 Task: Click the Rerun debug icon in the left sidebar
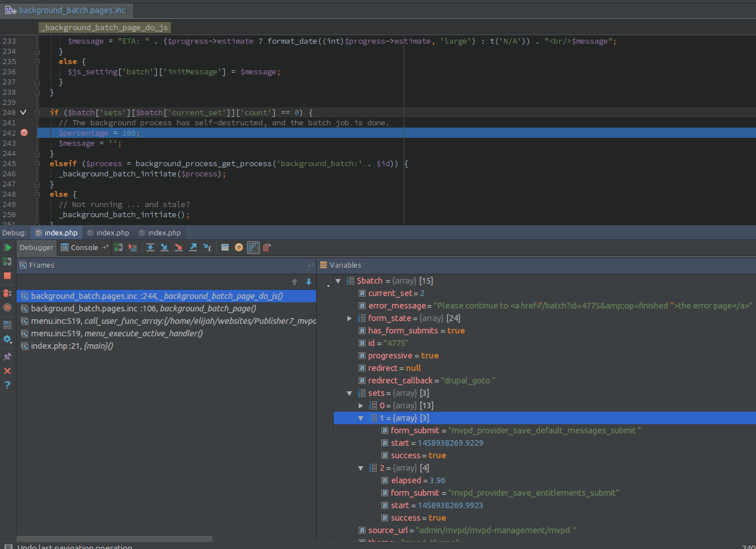[x=7, y=261]
